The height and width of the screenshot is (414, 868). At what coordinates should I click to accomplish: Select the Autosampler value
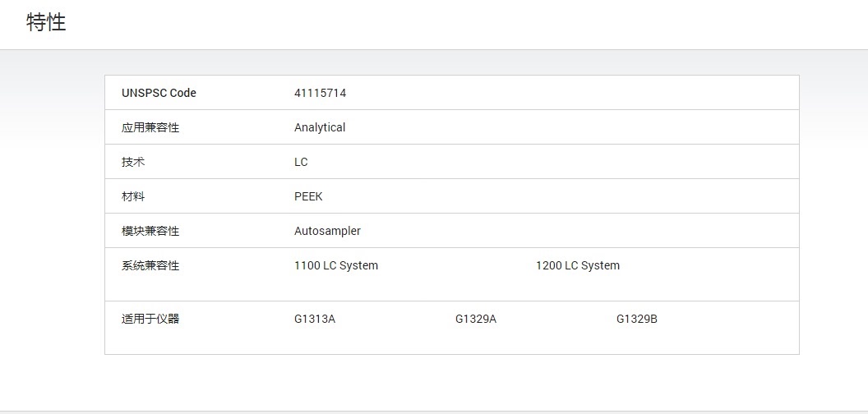coord(327,231)
